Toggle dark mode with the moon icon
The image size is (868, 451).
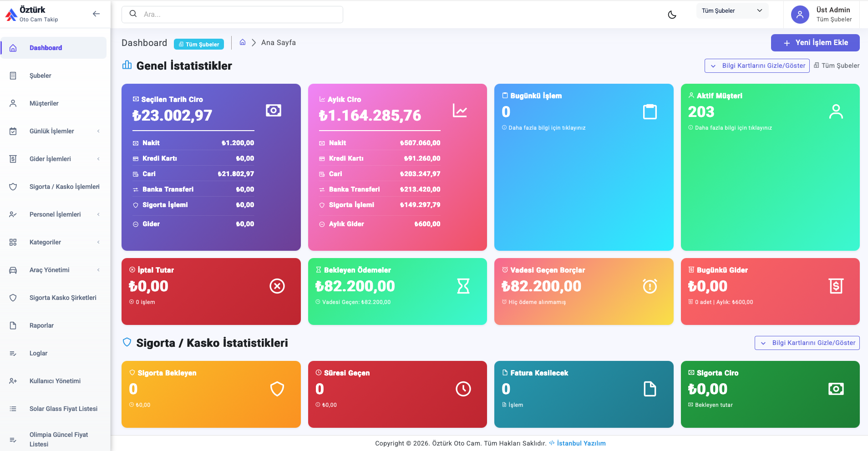click(672, 15)
